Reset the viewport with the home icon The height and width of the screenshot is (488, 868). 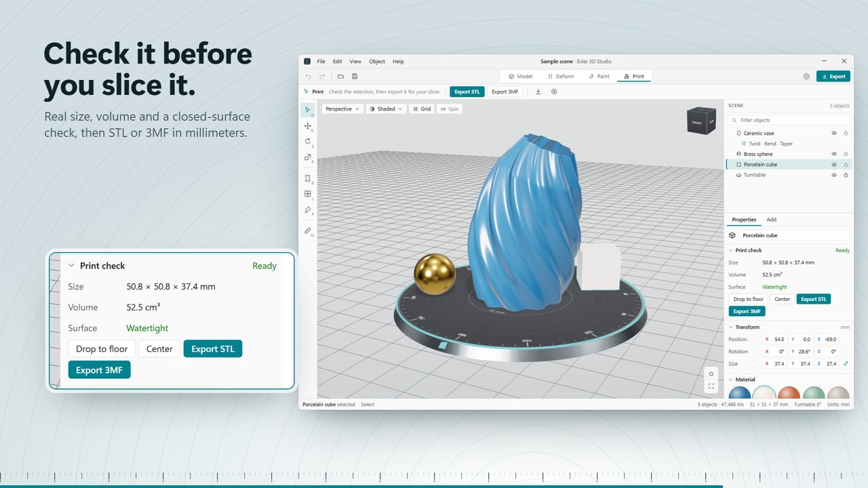(711, 373)
